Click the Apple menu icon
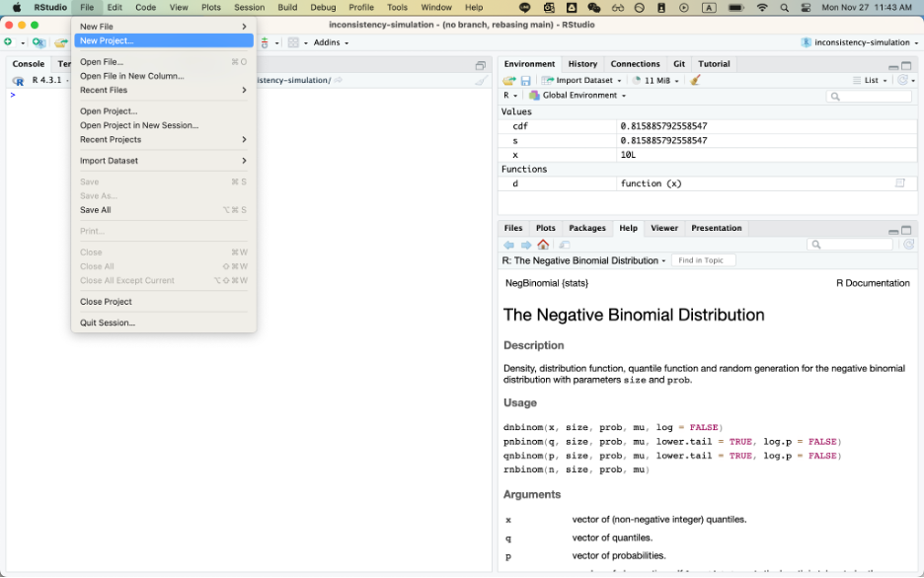 coord(17,7)
